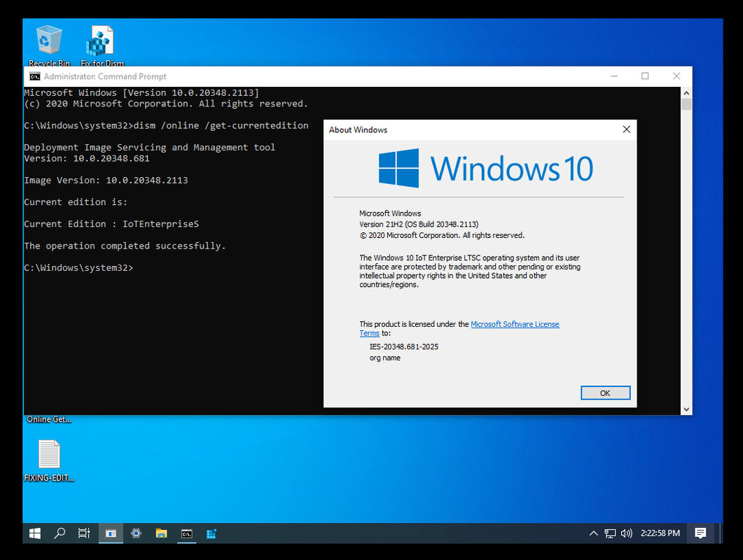Click the Command Prompt title bar icon
Viewport: 743px width, 560px height.
click(x=34, y=76)
